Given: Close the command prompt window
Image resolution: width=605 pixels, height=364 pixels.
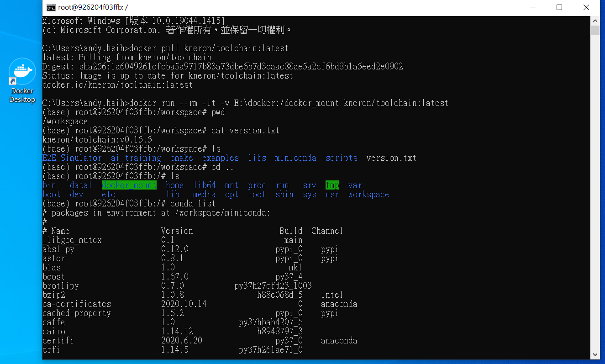Looking at the screenshot, I should [x=586, y=7].
